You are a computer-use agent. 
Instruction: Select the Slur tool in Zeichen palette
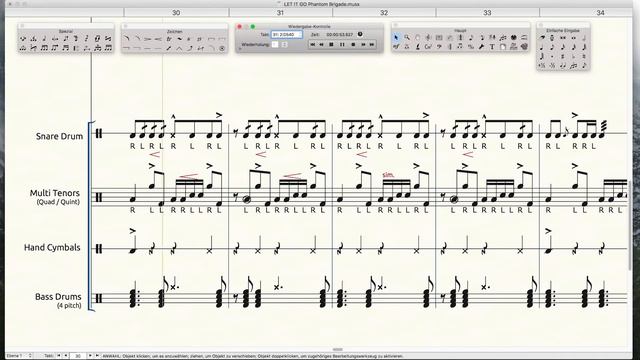[127, 39]
